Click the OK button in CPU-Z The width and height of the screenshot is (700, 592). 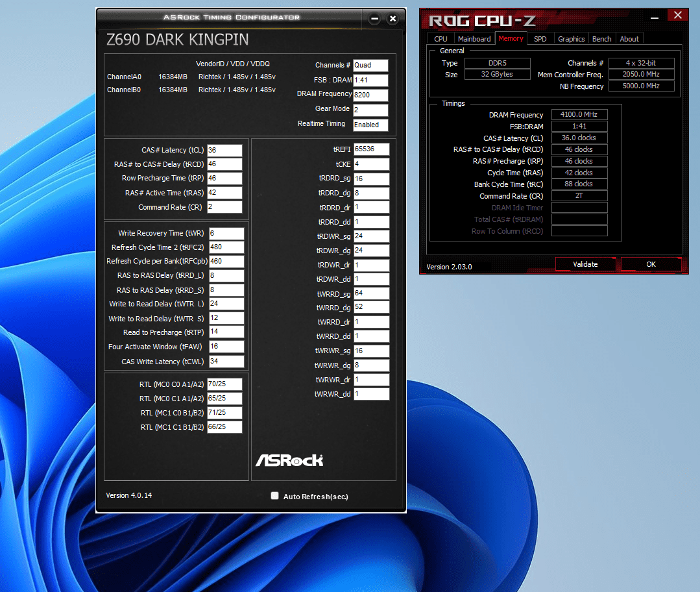pyautogui.click(x=651, y=264)
